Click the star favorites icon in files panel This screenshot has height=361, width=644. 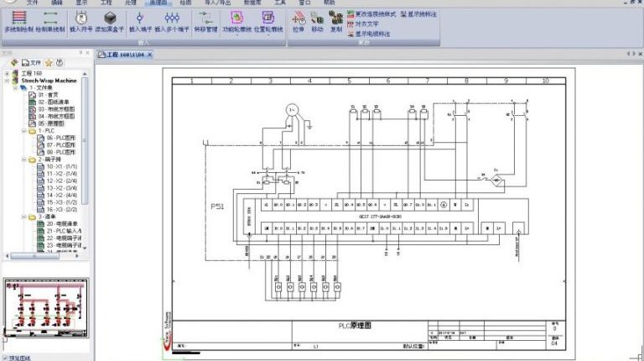[x=49, y=62]
